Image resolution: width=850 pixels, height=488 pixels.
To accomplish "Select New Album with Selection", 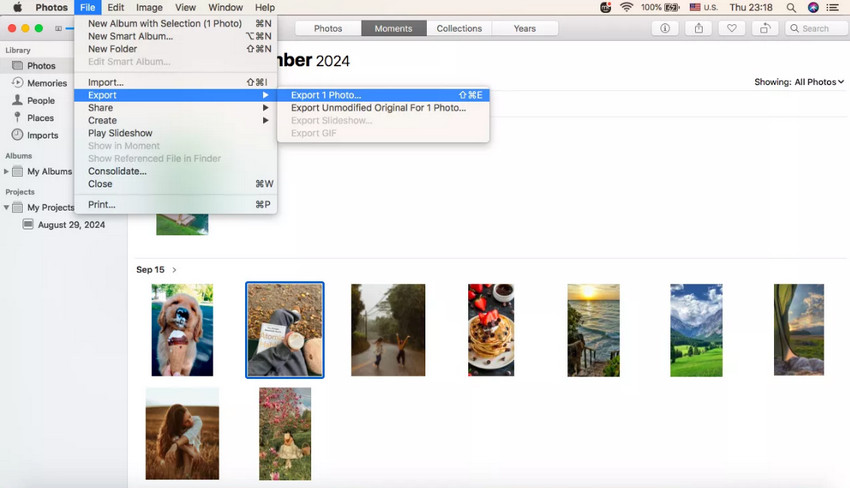I will pyautogui.click(x=176, y=23).
